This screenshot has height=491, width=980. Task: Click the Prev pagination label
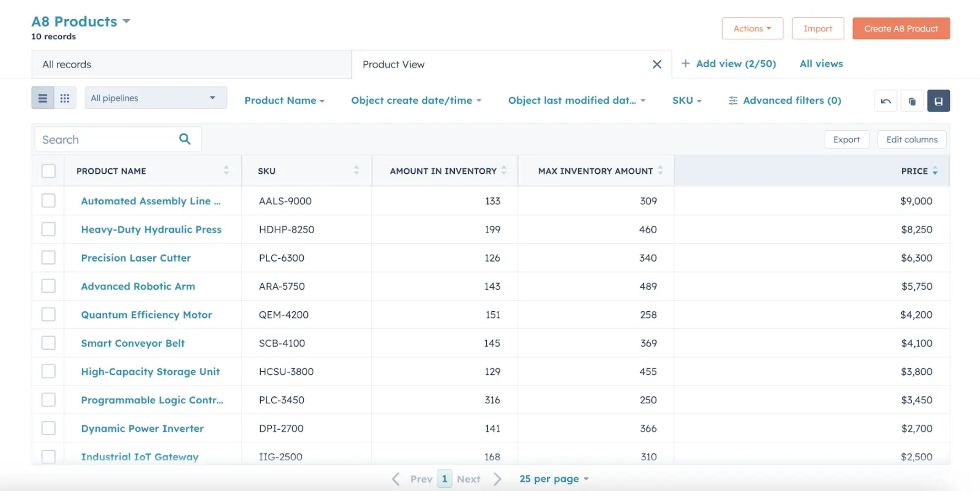click(x=421, y=479)
